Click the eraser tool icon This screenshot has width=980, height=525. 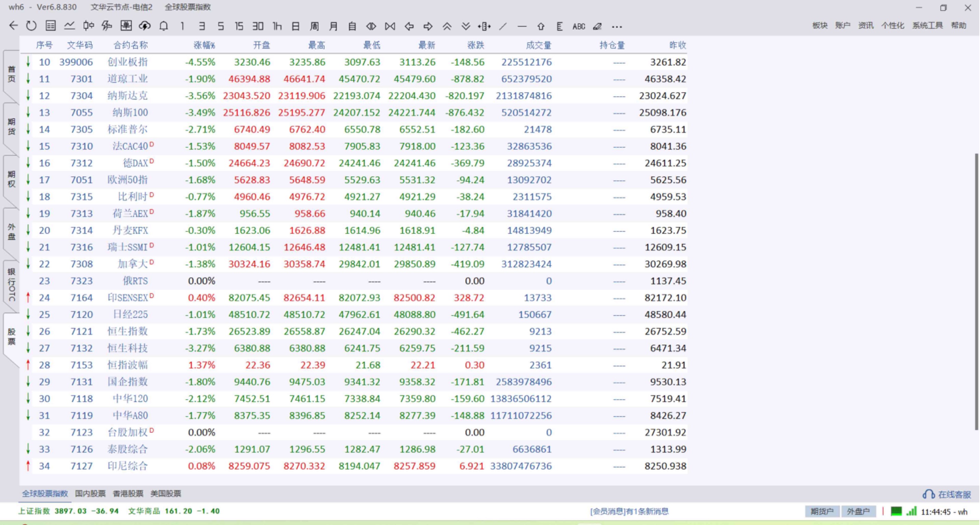pyautogui.click(x=597, y=26)
